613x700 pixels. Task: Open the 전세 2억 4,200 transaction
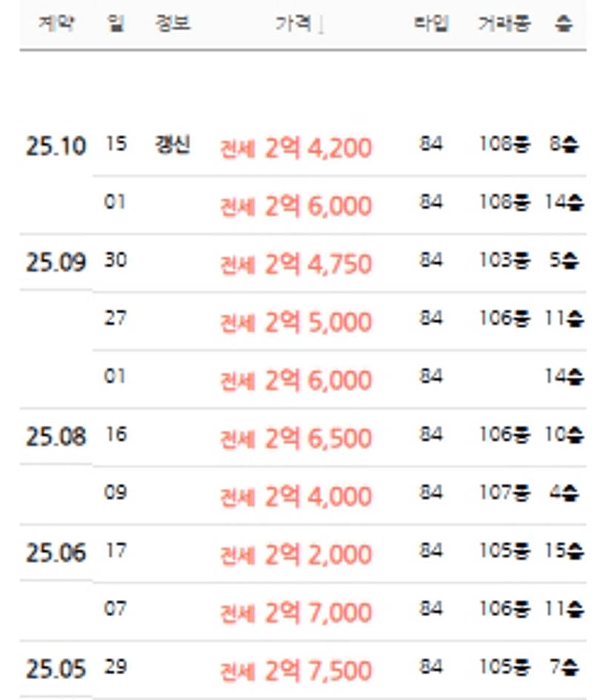(x=295, y=148)
